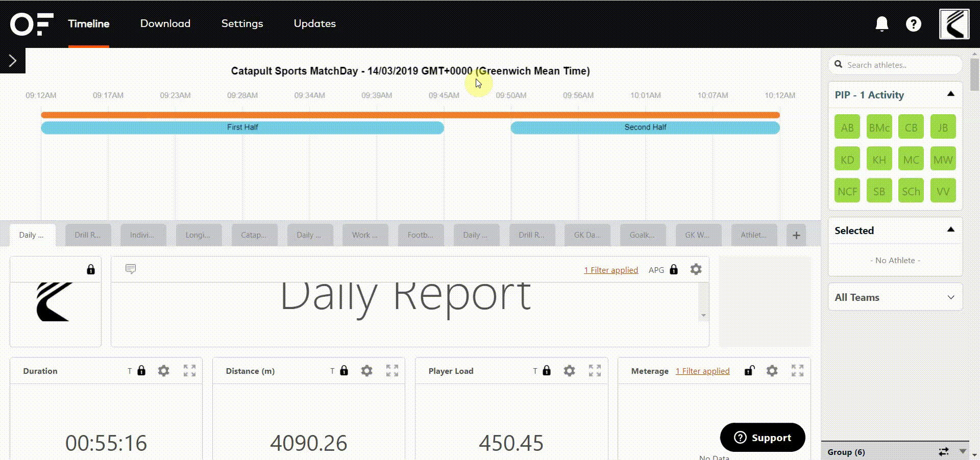Click the search magnifier in the athletes panel
This screenshot has width=980, height=460.
point(838,64)
